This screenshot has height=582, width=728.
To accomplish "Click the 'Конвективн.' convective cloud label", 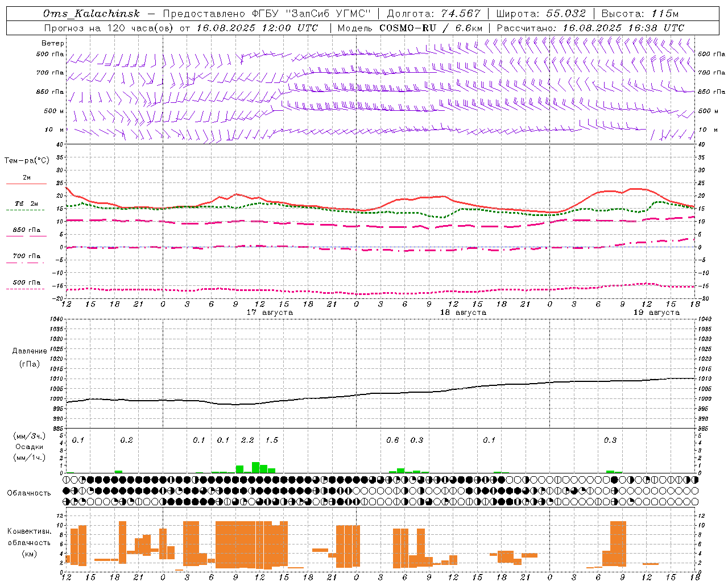I will pos(30,531).
